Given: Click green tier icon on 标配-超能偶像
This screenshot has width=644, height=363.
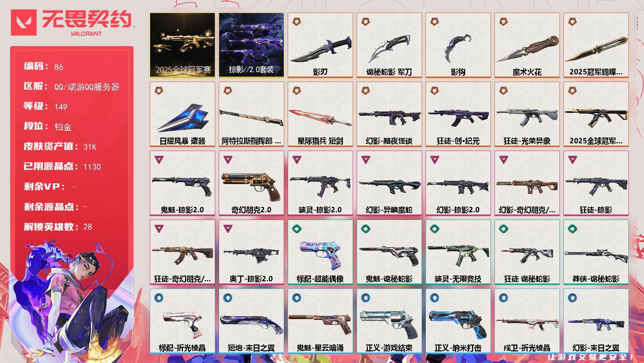Looking at the screenshot, I should tap(297, 229).
